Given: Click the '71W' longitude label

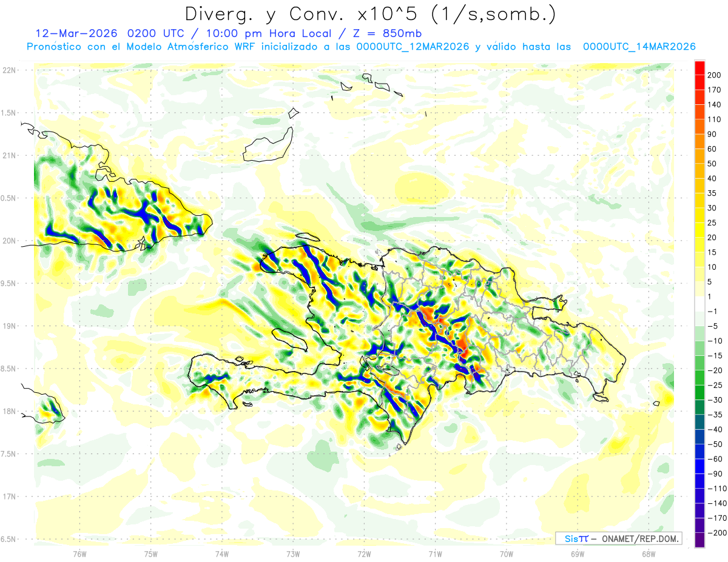Looking at the screenshot, I should 435,553.
